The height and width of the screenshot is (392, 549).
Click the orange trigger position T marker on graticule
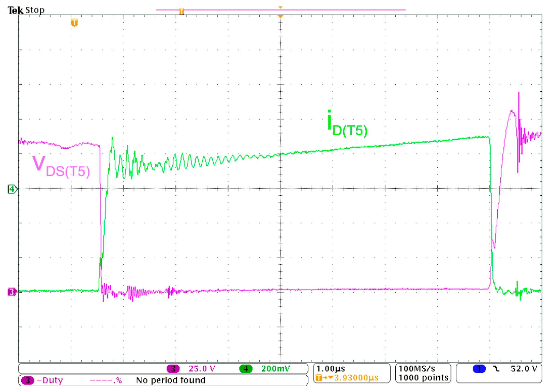click(x=74, y=23)
